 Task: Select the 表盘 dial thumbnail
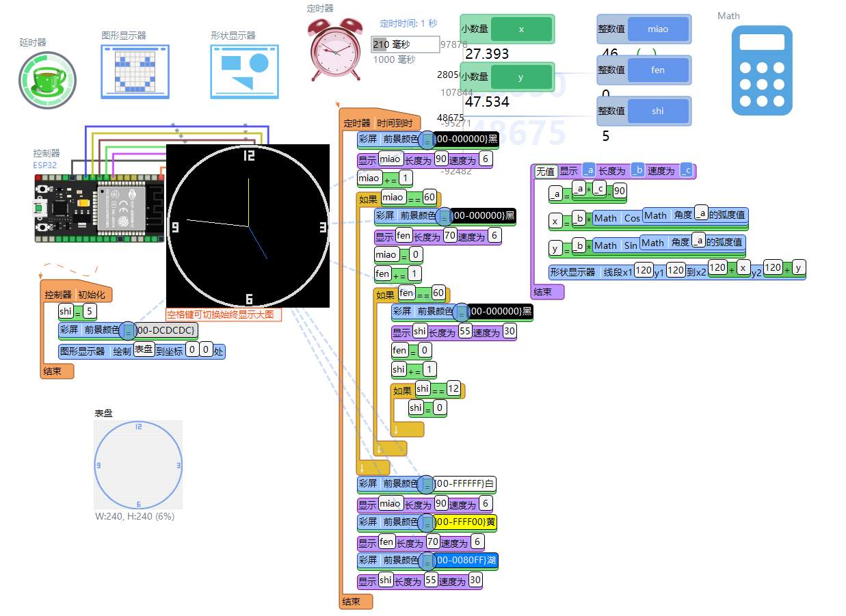point(139,466)
